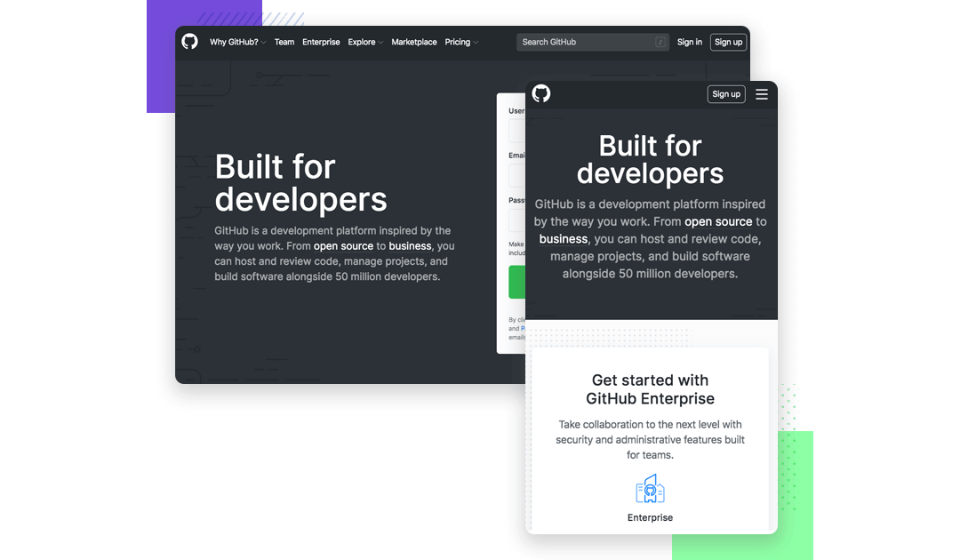Follow 'open source' link in mobile hero text
960x560 pixels.
[x=718, y=221]
